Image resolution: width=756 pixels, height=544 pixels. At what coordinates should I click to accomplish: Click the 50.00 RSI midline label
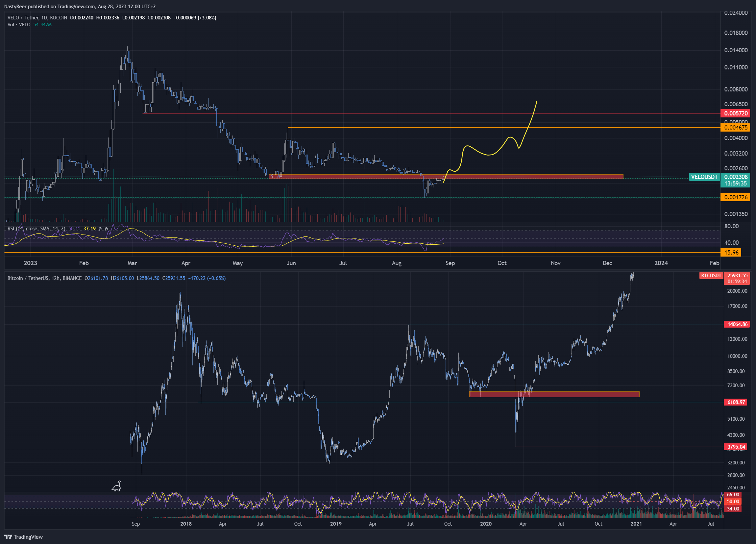point(732,501)
